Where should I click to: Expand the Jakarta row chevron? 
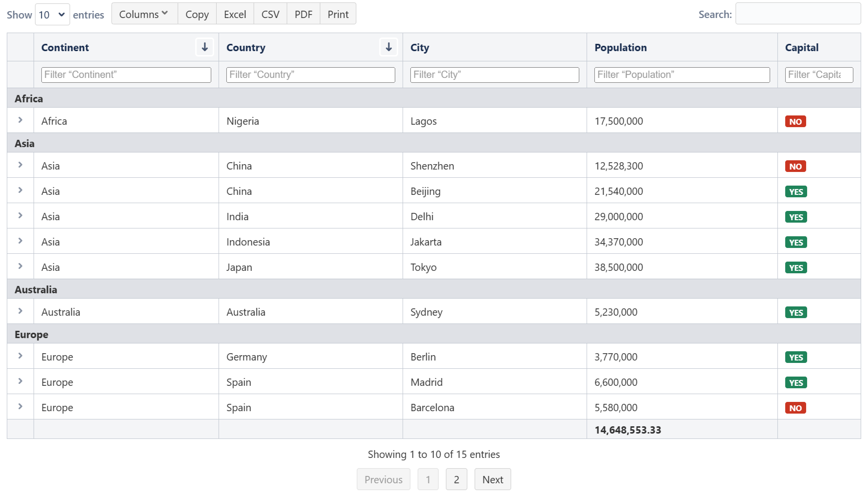pos(20,241)
